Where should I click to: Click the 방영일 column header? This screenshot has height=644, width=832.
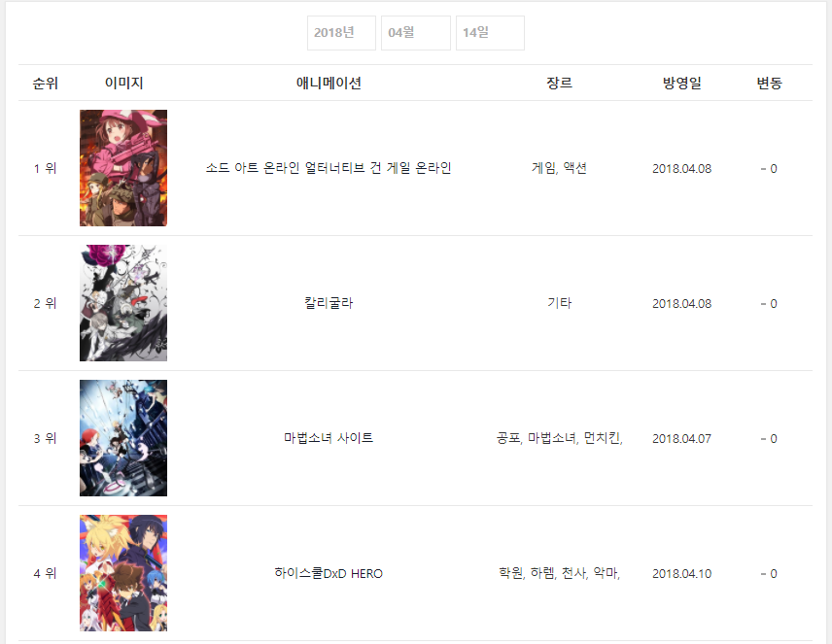coord(682,83)
